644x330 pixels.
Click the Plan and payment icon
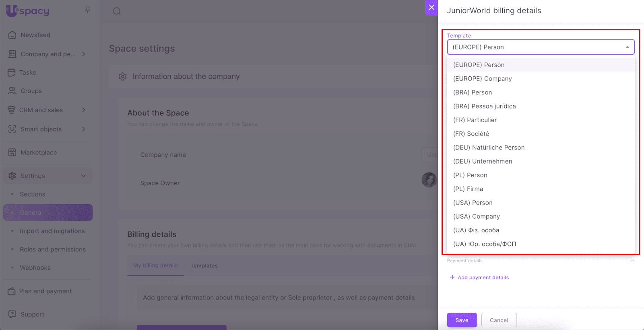pyautogui.click(x=12, y=291)
